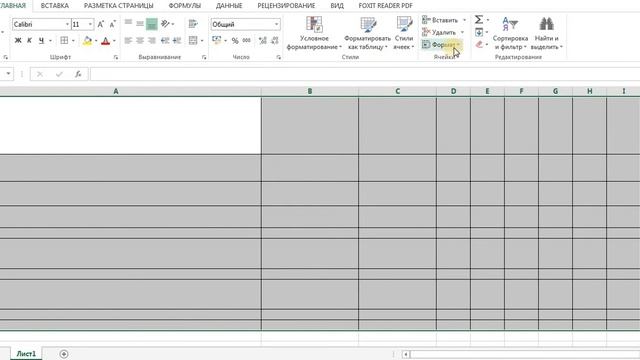Screen dimensions: 640x360
Task: Switch to the ДАННЫЕ tab
Action: point(229,6)
